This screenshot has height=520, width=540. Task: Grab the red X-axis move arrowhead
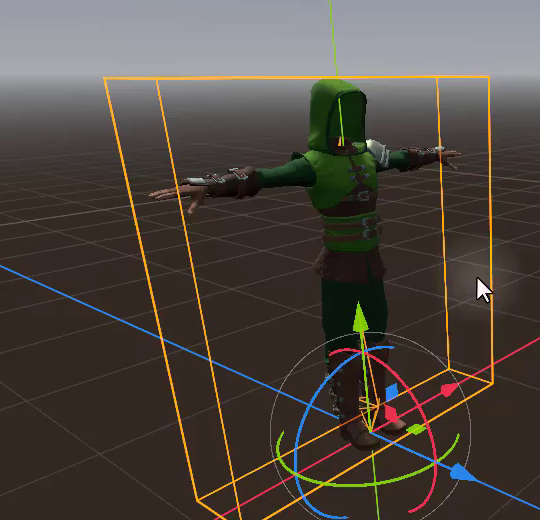[x=449, y=390]
